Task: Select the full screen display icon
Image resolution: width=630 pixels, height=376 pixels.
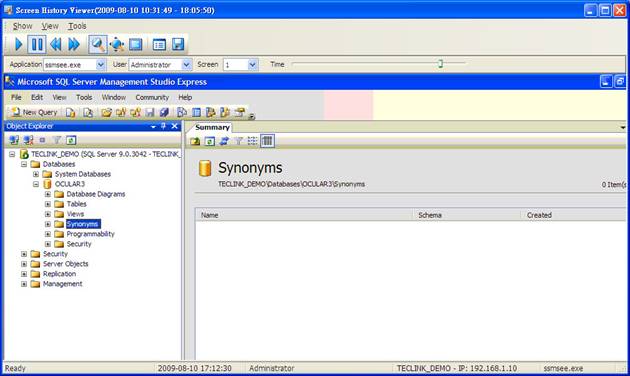Action: pyautogui.click(x=135, y=44)
